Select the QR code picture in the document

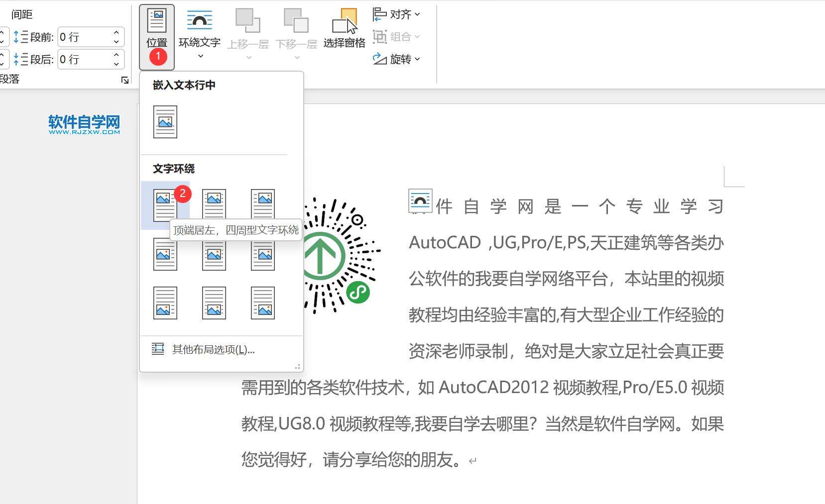pyautogui.click(x=342, y=255)
